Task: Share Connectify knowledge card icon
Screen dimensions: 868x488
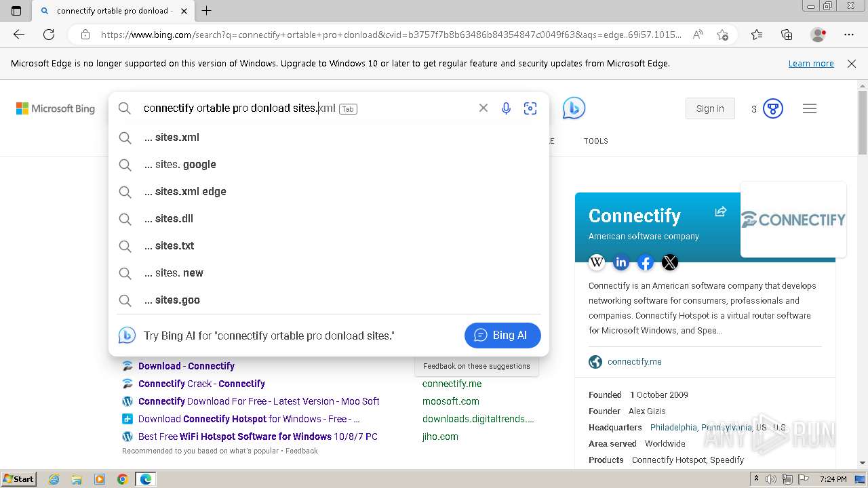Action: click(x=721, y=211)
